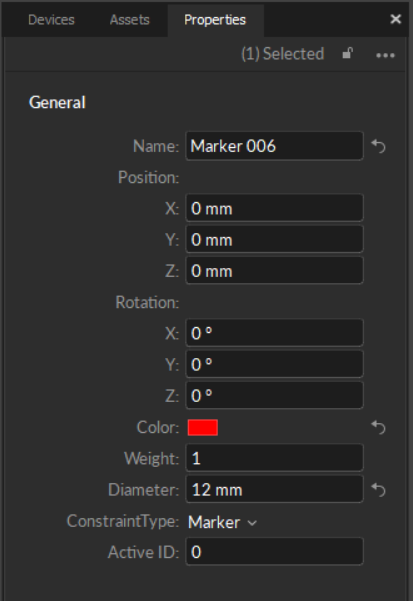This screenshot has height=601, width=413.
Task: Click the red Color swatch
Action: pyautogui.click(x=203, y=427)
